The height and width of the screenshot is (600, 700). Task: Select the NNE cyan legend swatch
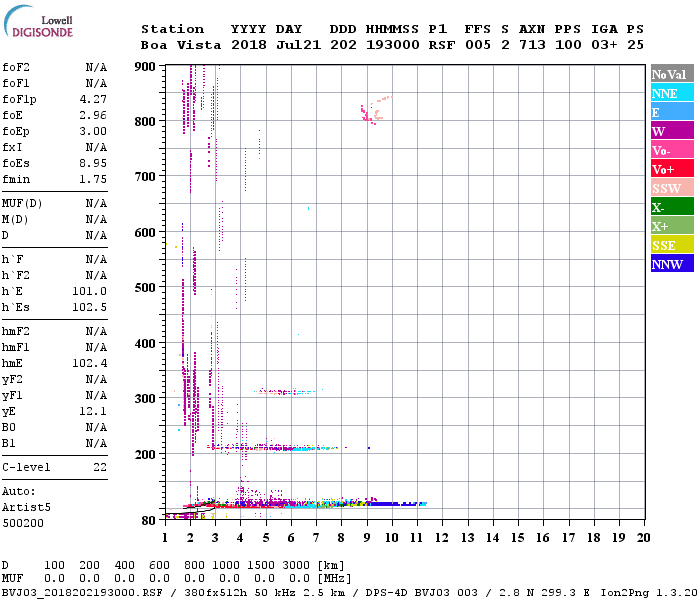[672, 93]
